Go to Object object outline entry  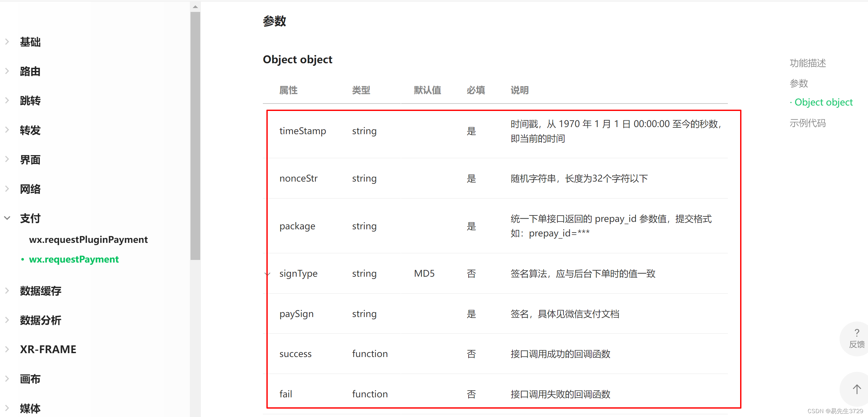(x=823, y=102)
